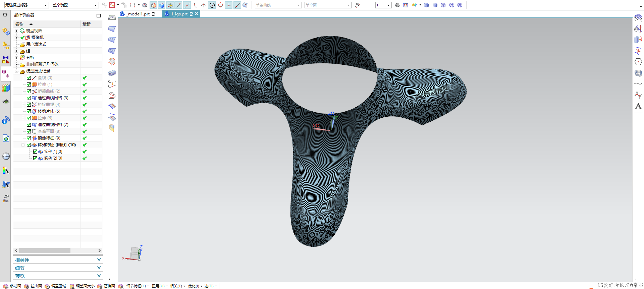Viewport: 644px width, 289px height.
Task: Toggle checkbox for 通过曲线网格 (3) feature
Action: [29, 98]
